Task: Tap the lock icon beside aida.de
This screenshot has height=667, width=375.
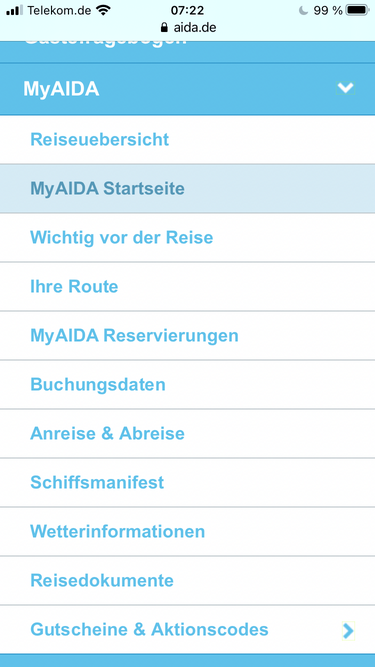Action: coord(164,28)
